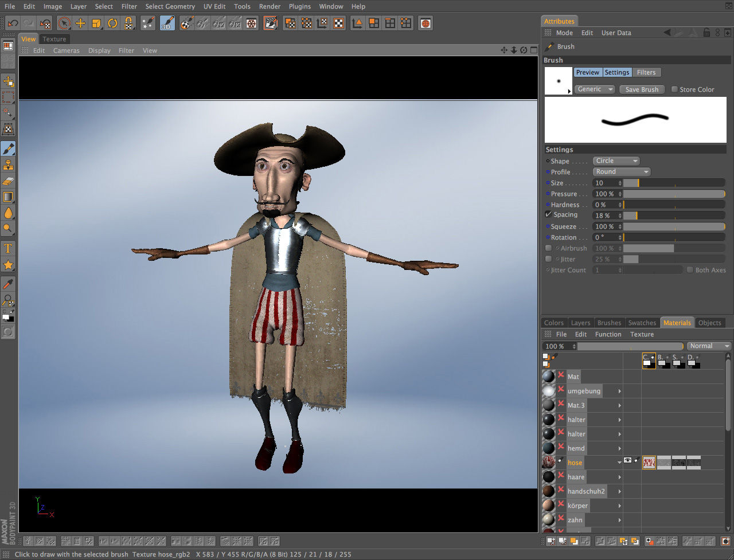Screen dimensions: 734x560
Task: Click the Filters button in Brush panel
Action: (646, 72)
